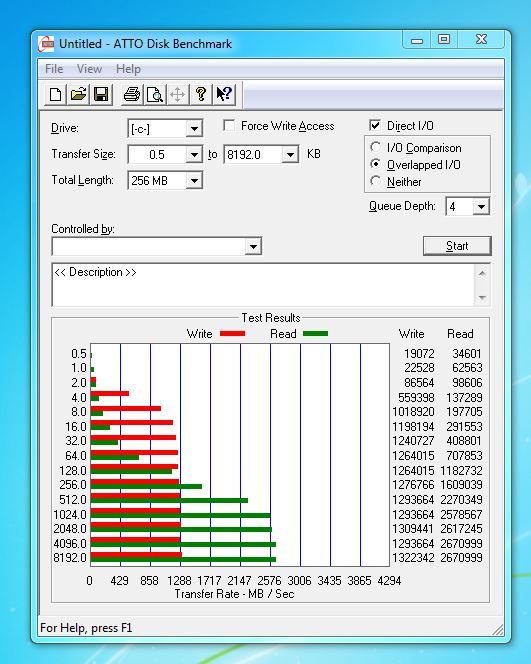This screenshot has width=531, height=664.
Task: Activate the context help arrow-question icon
Action: click(x=224, y=94)
